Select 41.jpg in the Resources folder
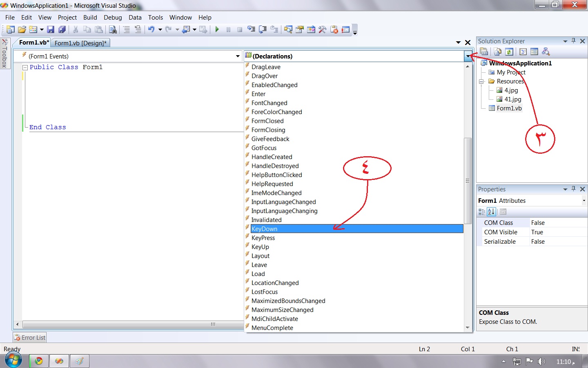Image resolution: width=588 pixels, height=368 pixels. point(512,99)
